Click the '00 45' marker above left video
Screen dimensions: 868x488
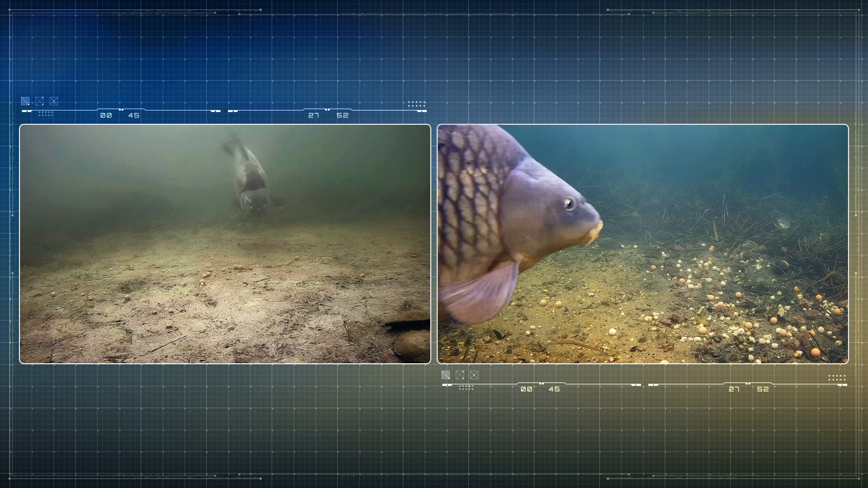(120, 115)
